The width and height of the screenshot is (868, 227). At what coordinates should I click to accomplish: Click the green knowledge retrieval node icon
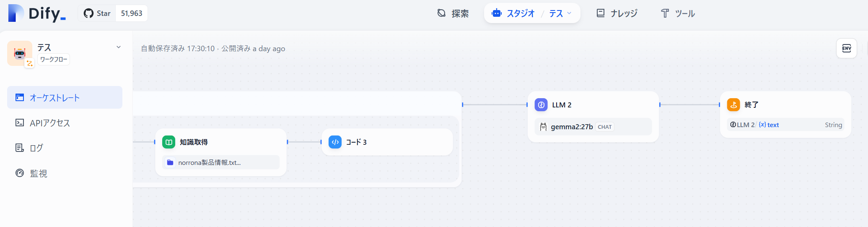pos(169,142)
